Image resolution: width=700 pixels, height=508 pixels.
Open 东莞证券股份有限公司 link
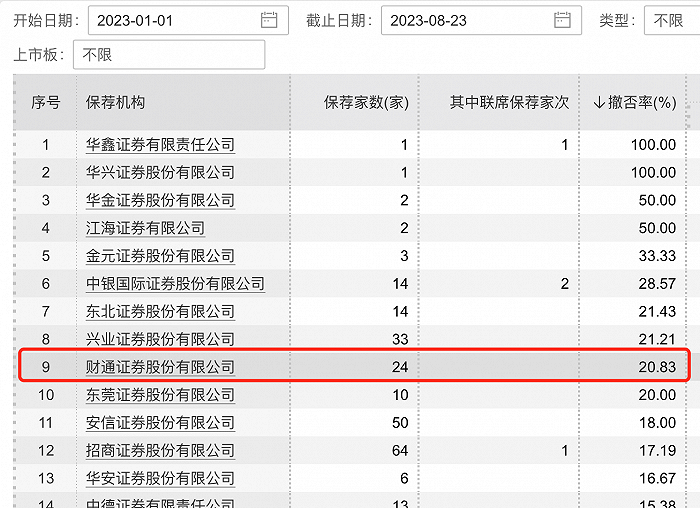160,395
